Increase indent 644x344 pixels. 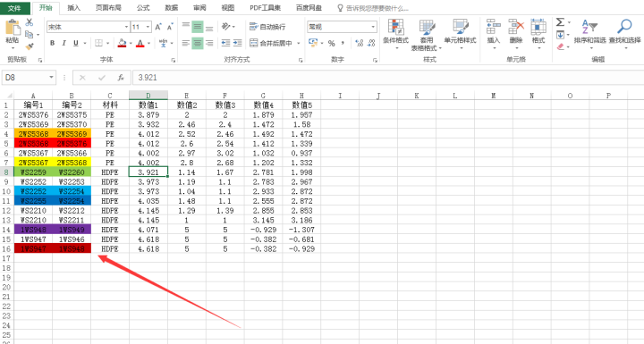tap(237, 43)
